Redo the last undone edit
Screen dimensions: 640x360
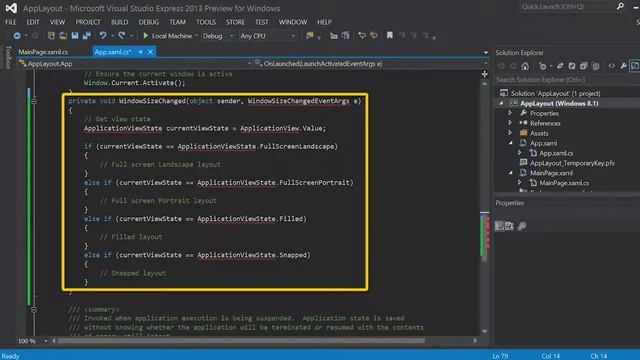(x=122, y=36)
